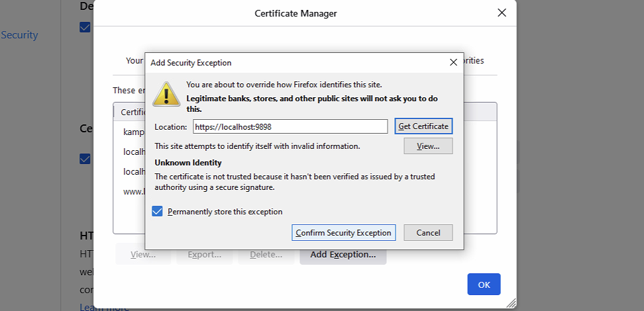Select the kamp certificate entry in list

(x=134, y=132)
